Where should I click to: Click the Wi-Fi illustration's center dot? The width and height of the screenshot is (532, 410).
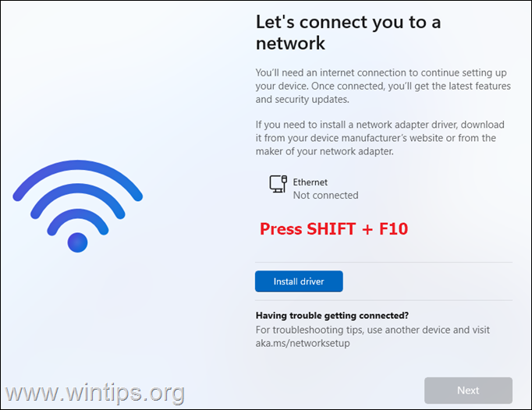[x=78, y=242]
